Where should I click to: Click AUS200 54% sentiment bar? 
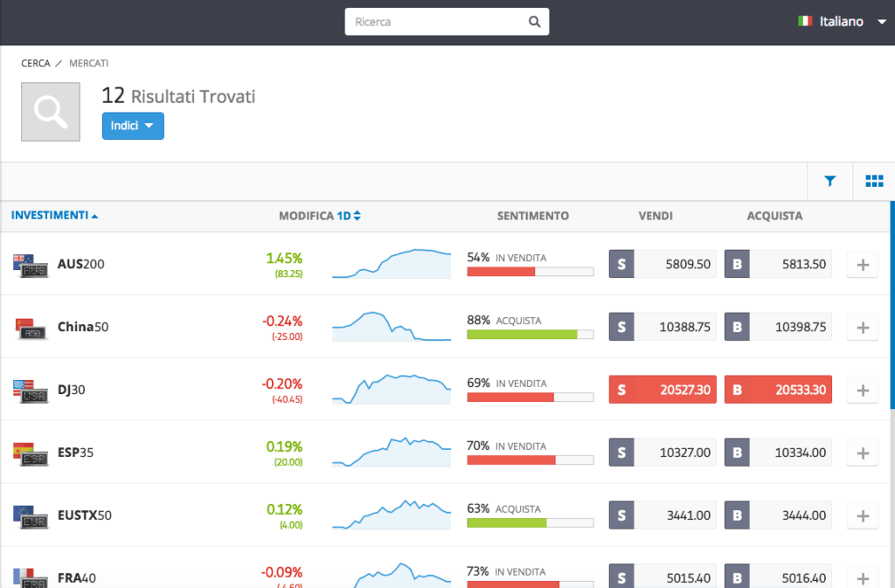531,272
